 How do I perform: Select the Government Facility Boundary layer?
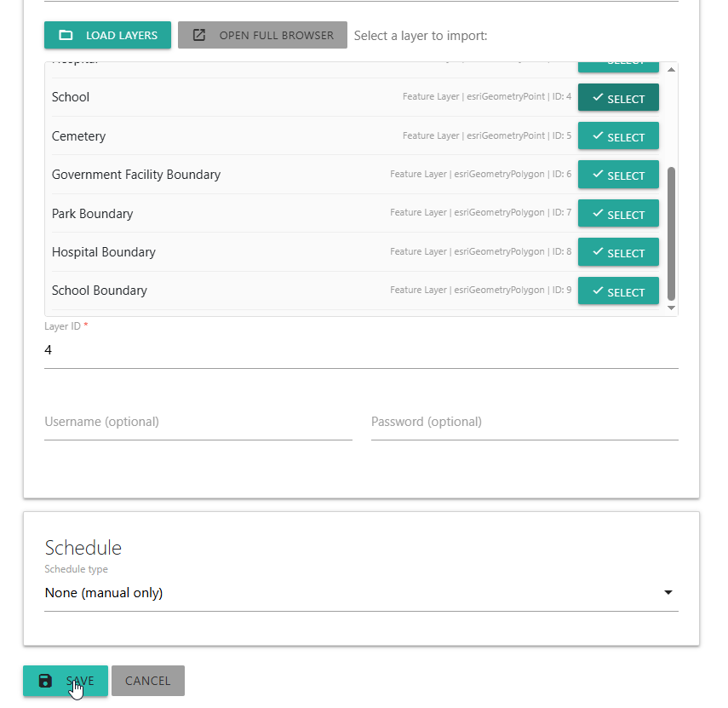[x=618, y=174]
